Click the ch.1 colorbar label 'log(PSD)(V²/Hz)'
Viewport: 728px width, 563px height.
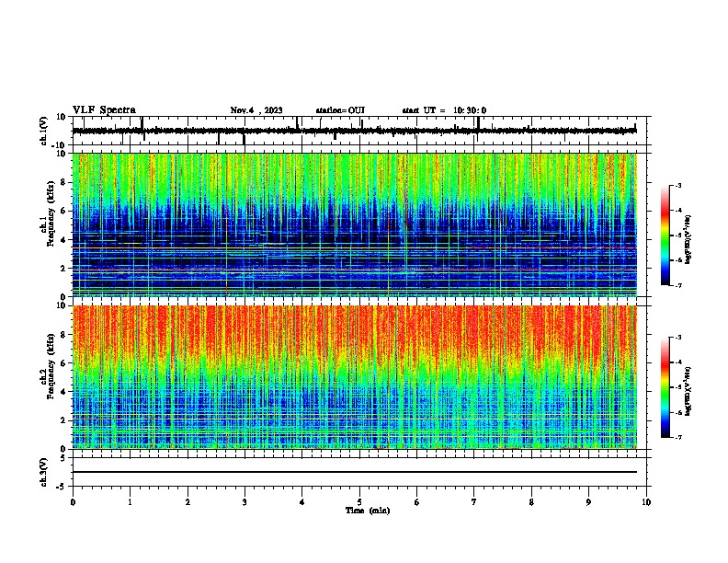tap(688, 240)
